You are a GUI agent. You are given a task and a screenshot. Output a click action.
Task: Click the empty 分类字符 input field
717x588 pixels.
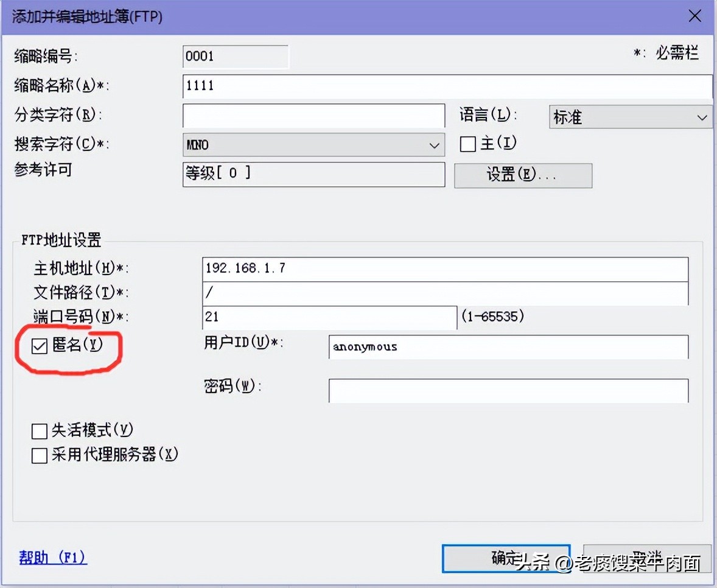313,116
